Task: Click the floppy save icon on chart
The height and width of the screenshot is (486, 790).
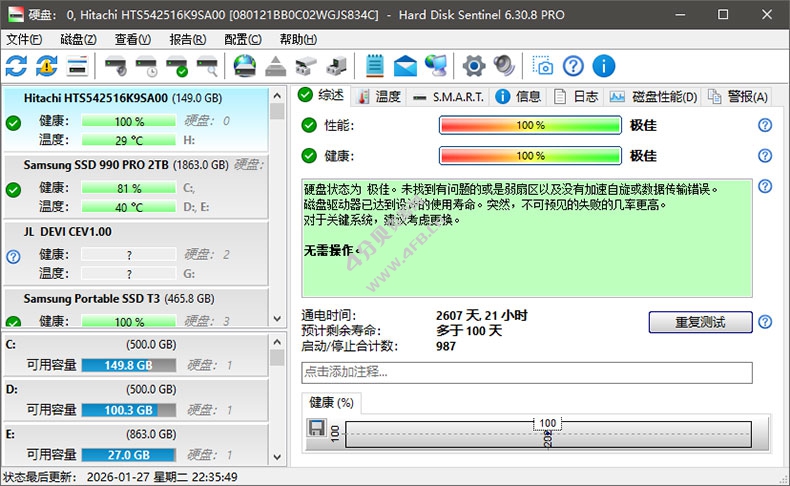Action: point(316,428)
